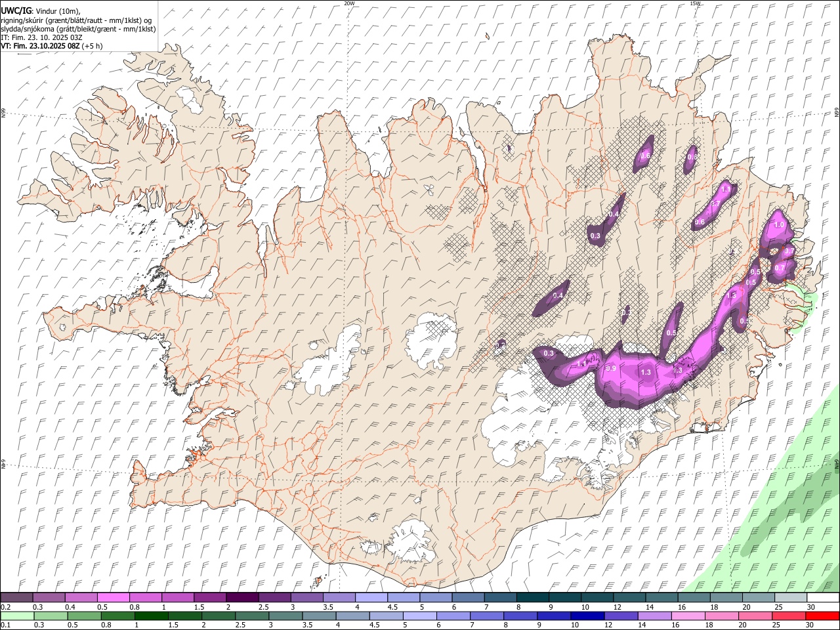Click the 1.0 snowfall value near east coast
840x630 pixels.
[779, 224]
